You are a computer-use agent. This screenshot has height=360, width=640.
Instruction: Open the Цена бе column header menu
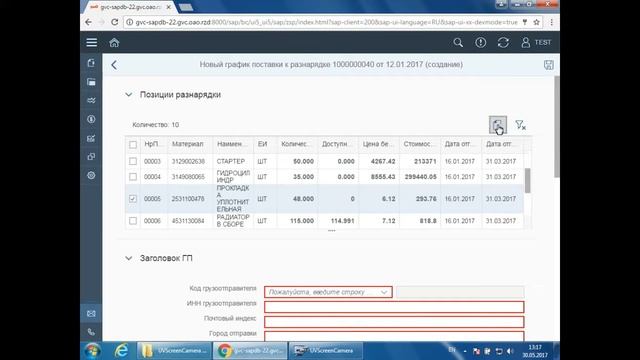coord(379,144)
